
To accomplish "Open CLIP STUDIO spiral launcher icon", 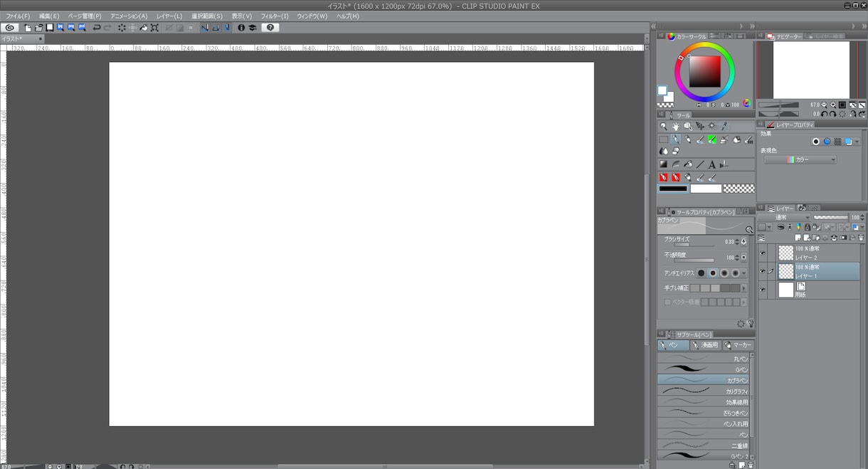I will click(x=10, y=28).
